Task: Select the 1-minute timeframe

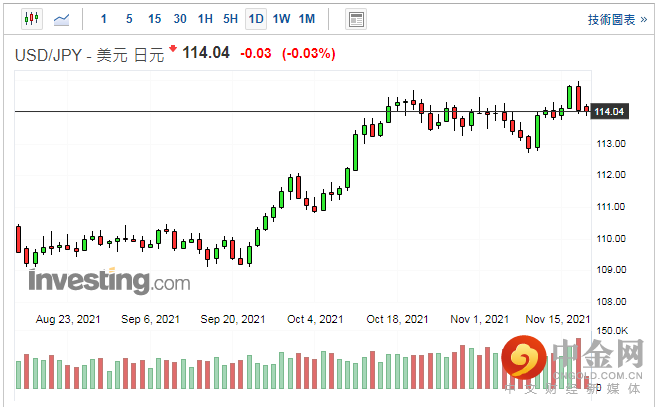Action: tap(104, 19)
